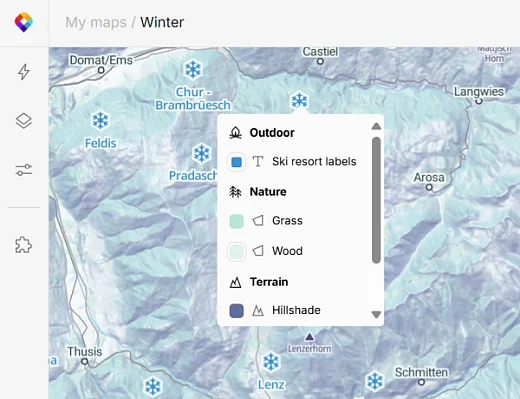Open the lightning bolt quick actions panel
520x399 pixels.
pyautogui.click(x=24, y=72)
